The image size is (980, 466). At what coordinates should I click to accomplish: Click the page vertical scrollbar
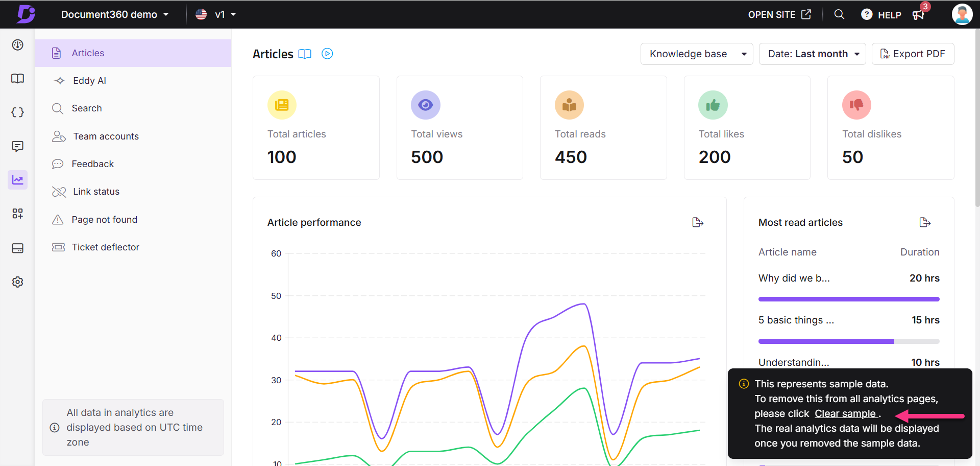pos(977,118)
